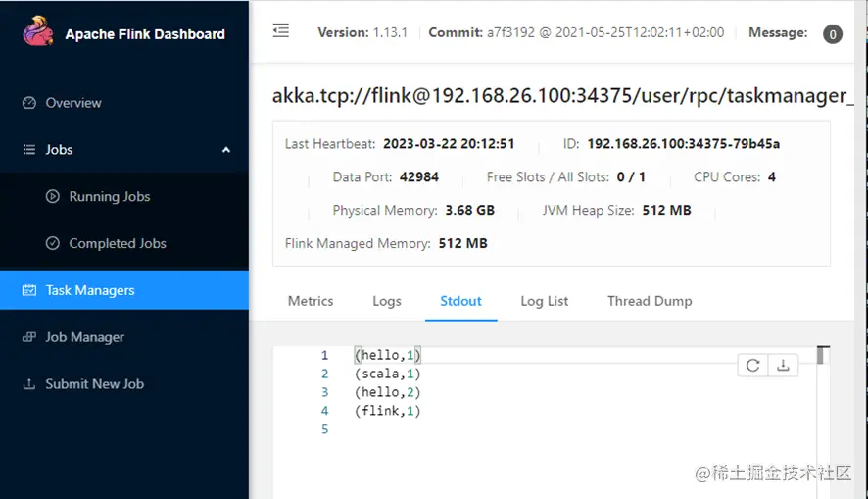The height and width of the screenshot is (499, 868).
Task: Expand the Jobs menu item
Action: click(x=124, y=150)
